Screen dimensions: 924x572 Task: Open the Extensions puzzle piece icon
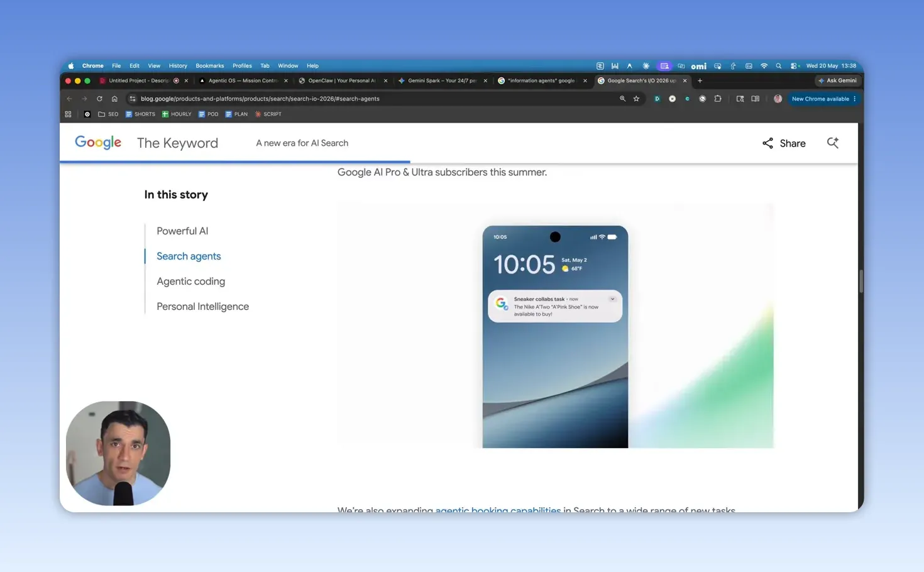pyautogui.click(x=718, y=99)
